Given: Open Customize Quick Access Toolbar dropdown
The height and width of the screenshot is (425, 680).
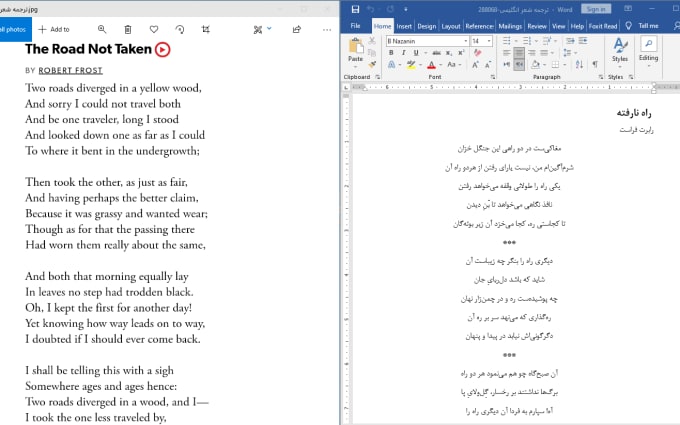Looking at the screenshot, I should [x=405, y=9].
